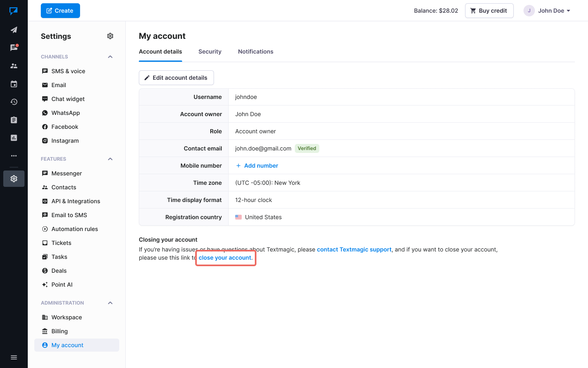Click the hamburger menu icon at bottom left
This screenshot has height=368, width=588.
14,357
